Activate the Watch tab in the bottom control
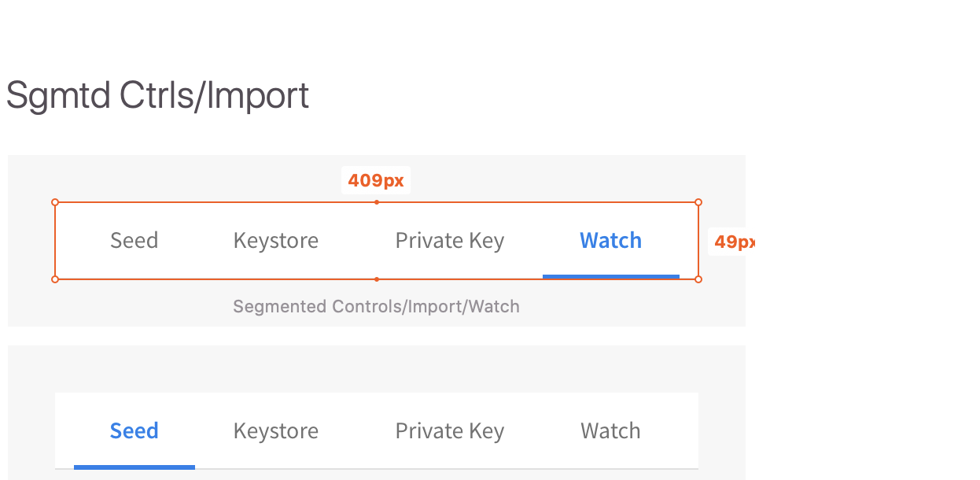The image size is (980, 480). (610, 430)
